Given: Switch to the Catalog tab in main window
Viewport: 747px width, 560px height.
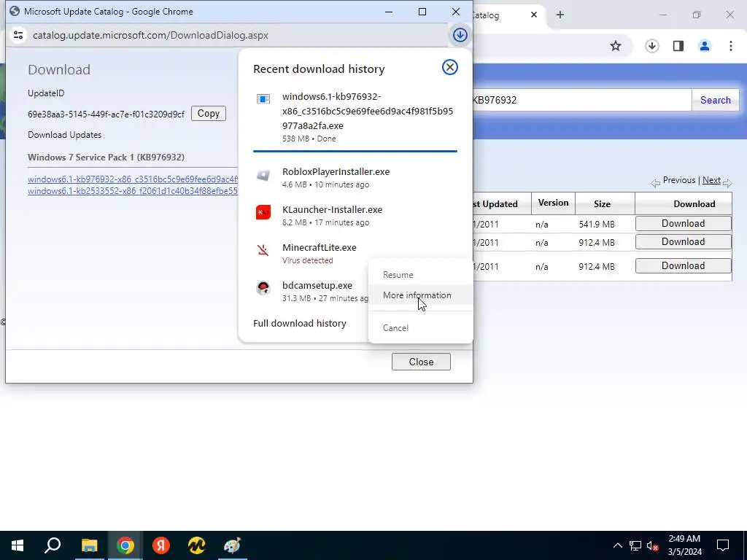Looking at the screenshot, I should (x=503, y=15).
